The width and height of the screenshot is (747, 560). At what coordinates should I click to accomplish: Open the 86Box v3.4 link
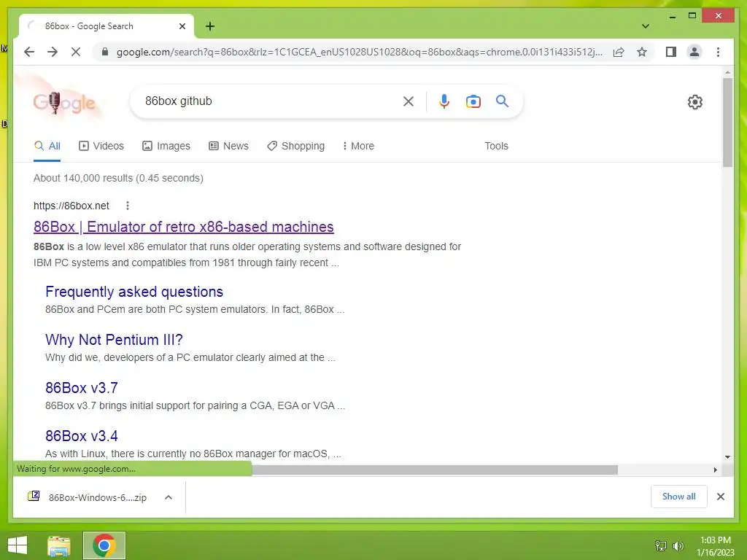(82, 436)
